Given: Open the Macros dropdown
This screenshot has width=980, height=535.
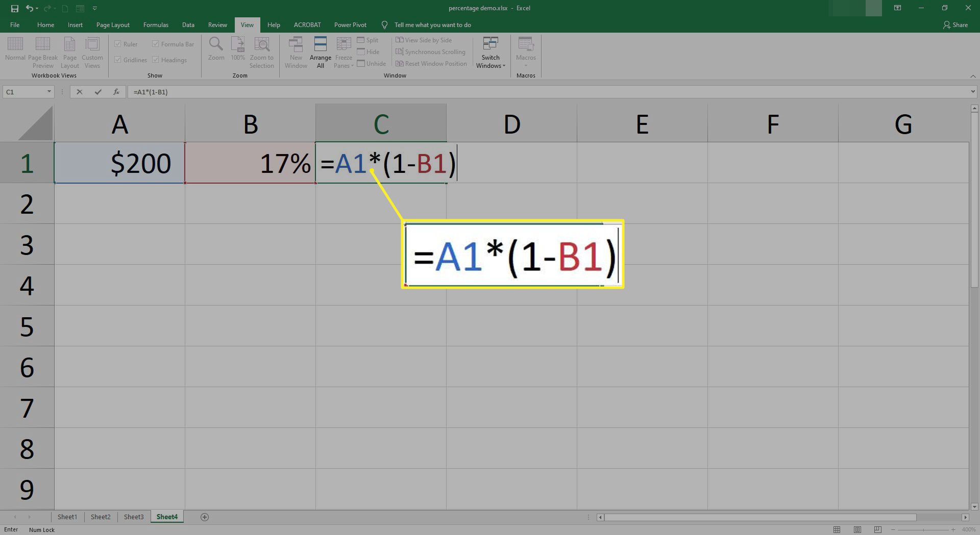Looking at the screenshot, I should click(526, 53).
